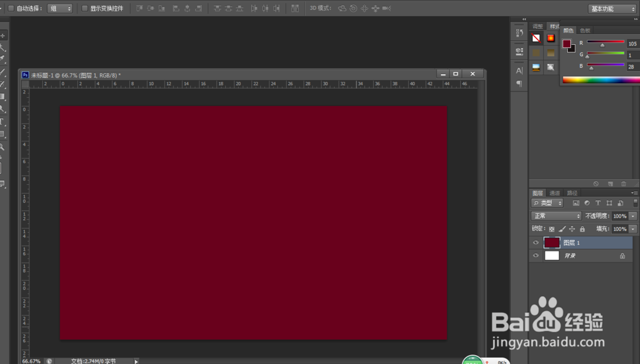This screenshot has height=364, width=640.
Task: Open the 基本功能 workspace dropdown
Action: pyautogui.click(x=612, y=8)
